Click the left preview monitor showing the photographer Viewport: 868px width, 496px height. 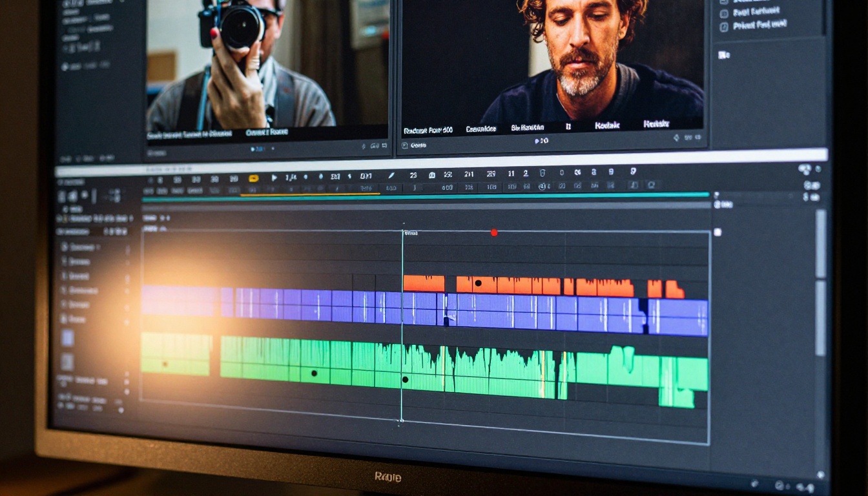tap(267, 68)
